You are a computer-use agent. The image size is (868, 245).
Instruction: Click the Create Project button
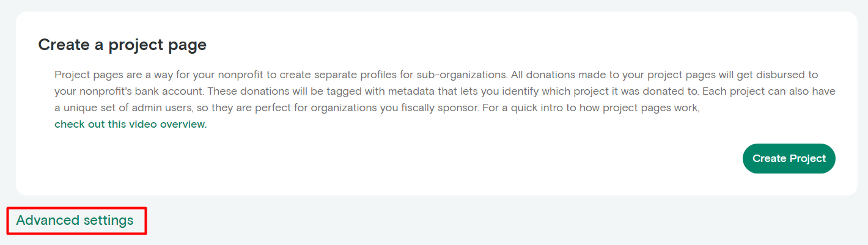(789, 158)
